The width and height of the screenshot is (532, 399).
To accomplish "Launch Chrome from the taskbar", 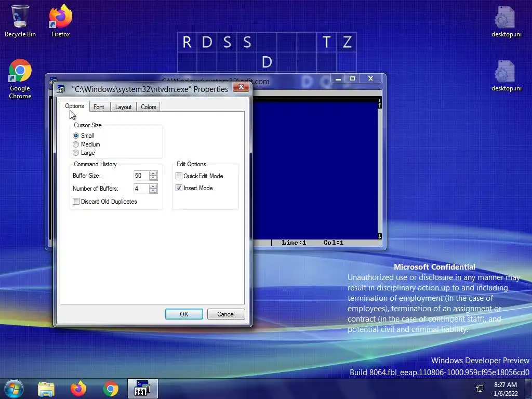I will 111,389.
